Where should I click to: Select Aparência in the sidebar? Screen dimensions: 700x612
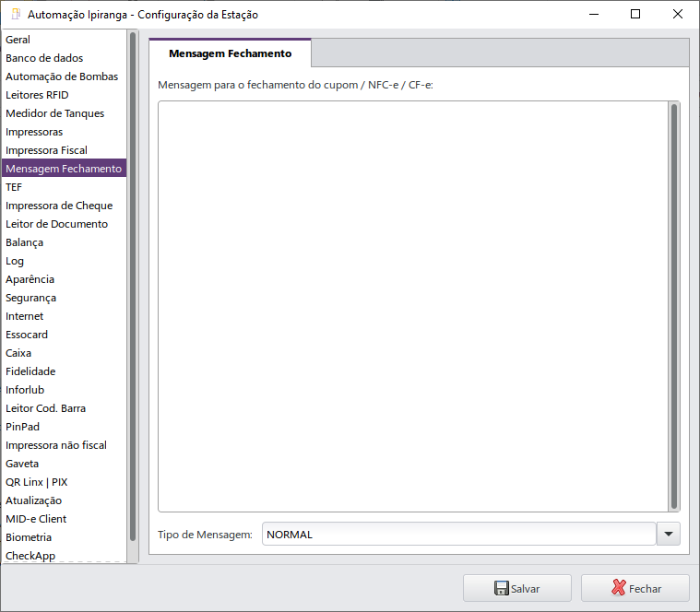(64, 279)
